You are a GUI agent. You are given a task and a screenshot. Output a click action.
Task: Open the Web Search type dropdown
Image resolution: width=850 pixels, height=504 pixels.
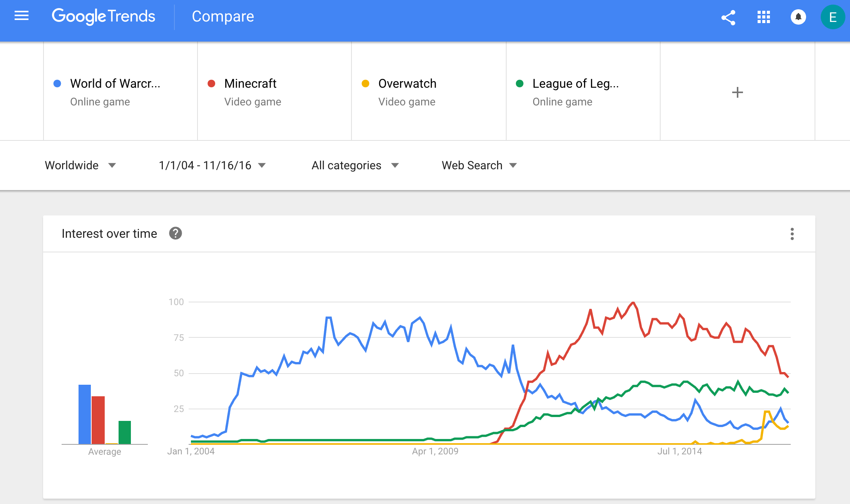pyautogui.click(x=479, y=165)
